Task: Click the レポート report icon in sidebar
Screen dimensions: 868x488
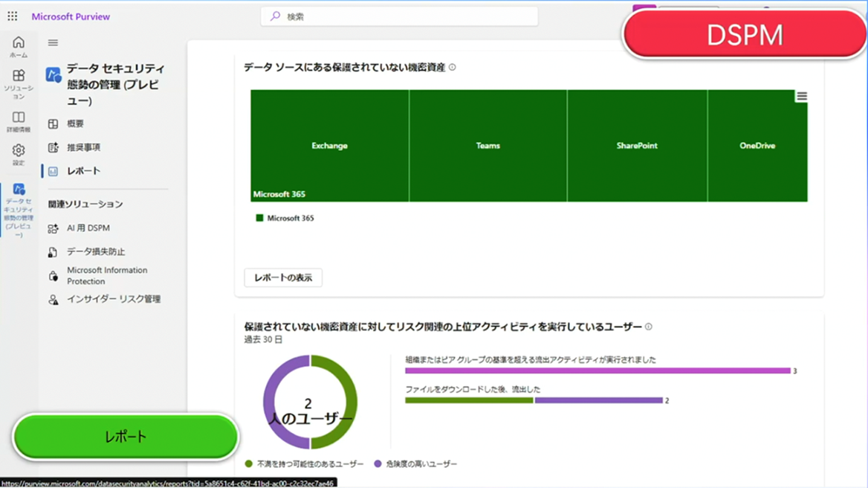Action: (54, 171)
